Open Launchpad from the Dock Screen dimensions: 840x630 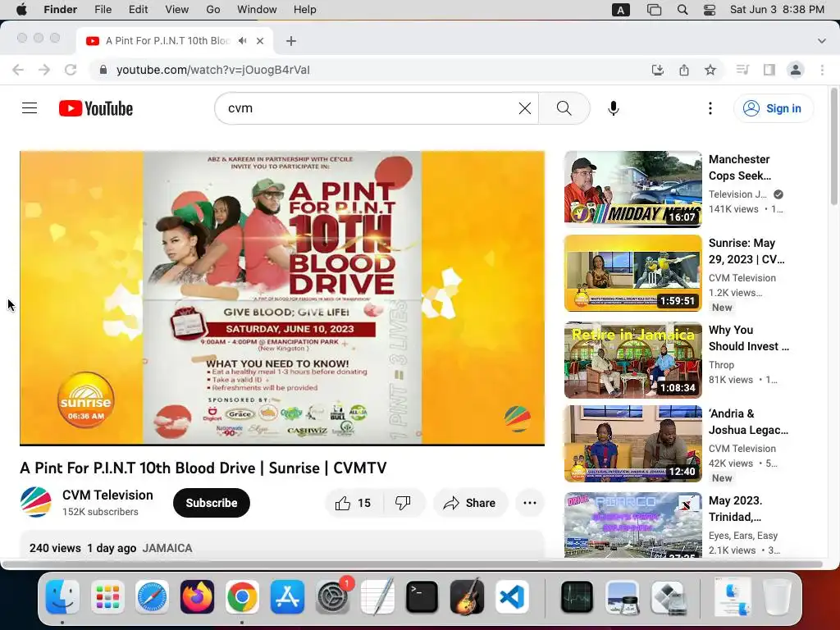107,596
